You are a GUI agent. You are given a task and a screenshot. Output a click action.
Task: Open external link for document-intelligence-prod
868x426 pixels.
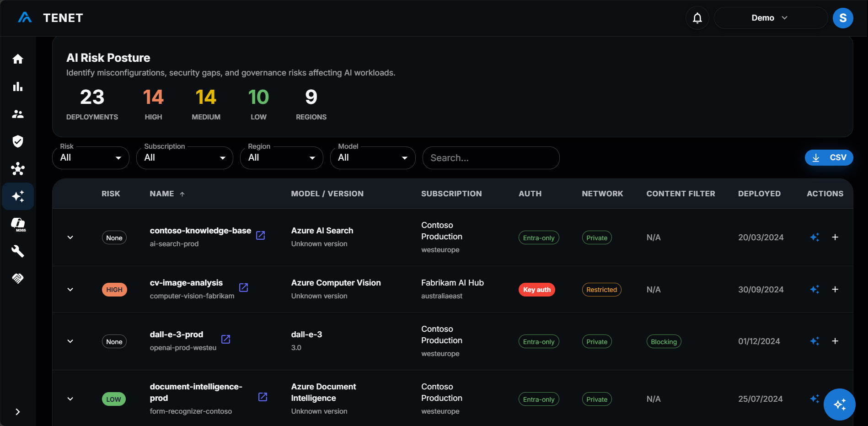(263, 397)
